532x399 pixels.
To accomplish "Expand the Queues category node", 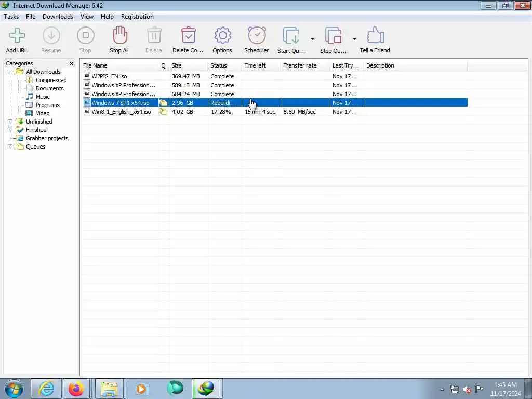I will pyautogui.click(x=10, y=147).
